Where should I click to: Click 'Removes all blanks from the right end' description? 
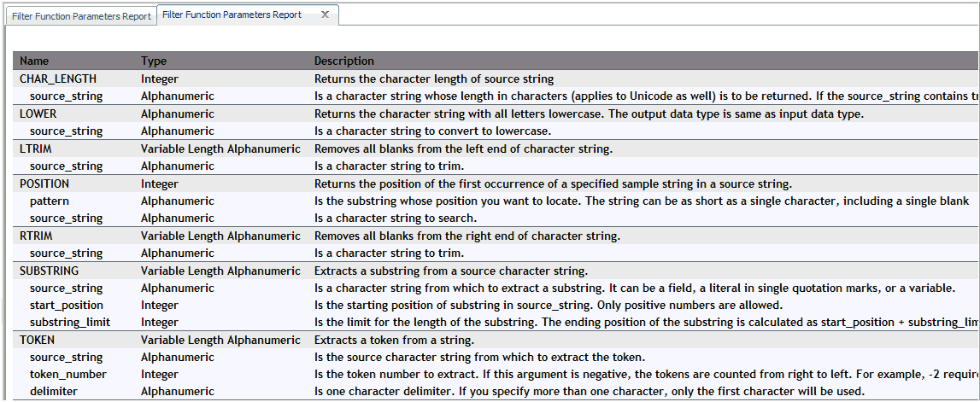pos(467,236)
